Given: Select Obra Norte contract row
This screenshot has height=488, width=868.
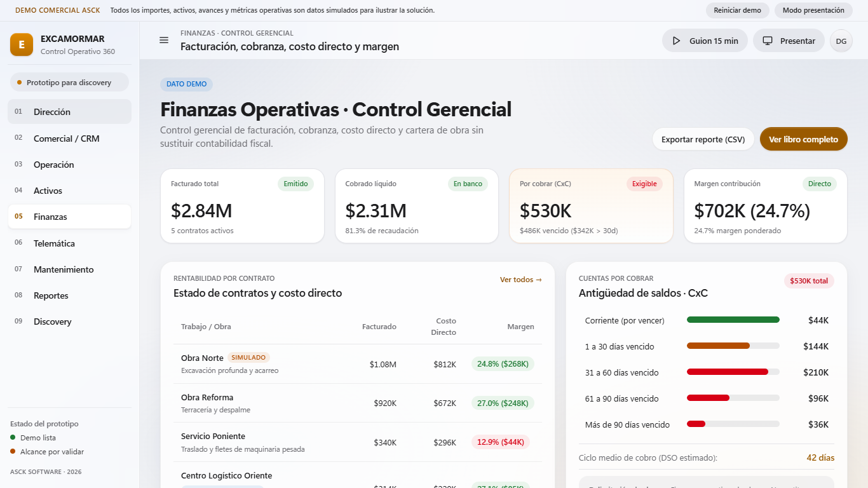Looking at the screenshot, I should pos(358,364).
